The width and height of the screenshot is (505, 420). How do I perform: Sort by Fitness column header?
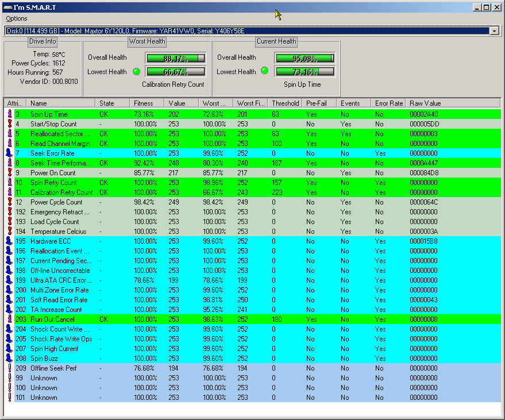coord(147,103)
